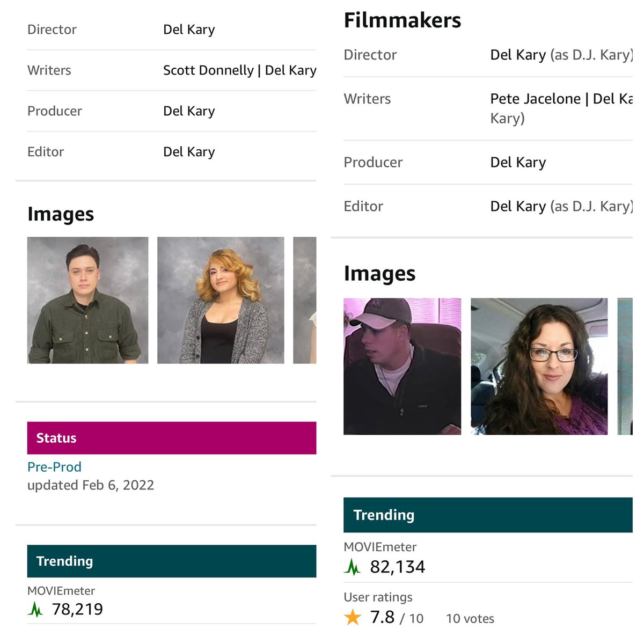644x644 pixels.
Task: Click the right Editor label
Action: [x=363, y=206]
